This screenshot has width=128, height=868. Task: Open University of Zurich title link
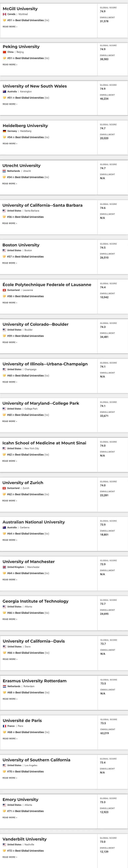23,483
